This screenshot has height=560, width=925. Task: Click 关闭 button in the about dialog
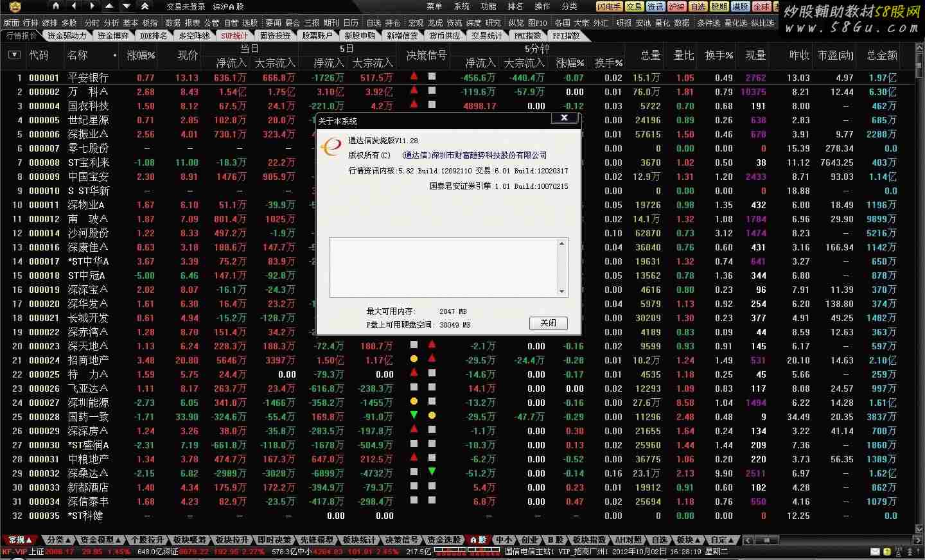[549, 323]
